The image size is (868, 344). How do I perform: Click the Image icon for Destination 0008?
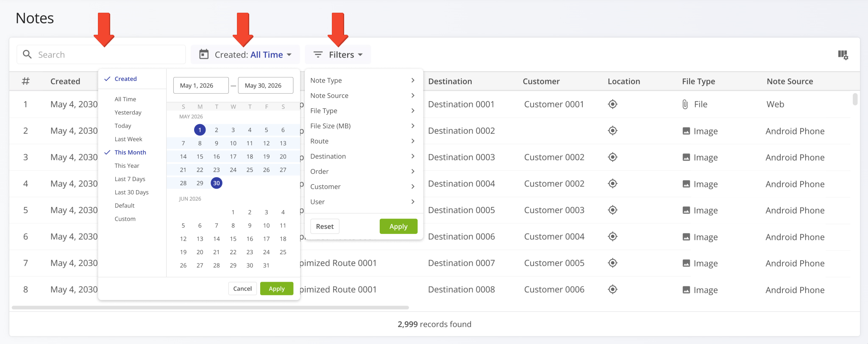tap(686, 290)
